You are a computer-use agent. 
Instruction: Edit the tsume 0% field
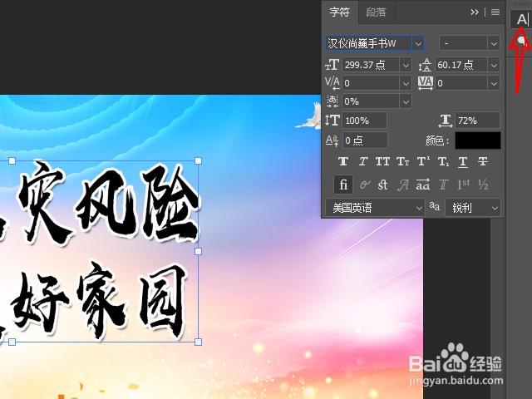[x=371, y=101]
